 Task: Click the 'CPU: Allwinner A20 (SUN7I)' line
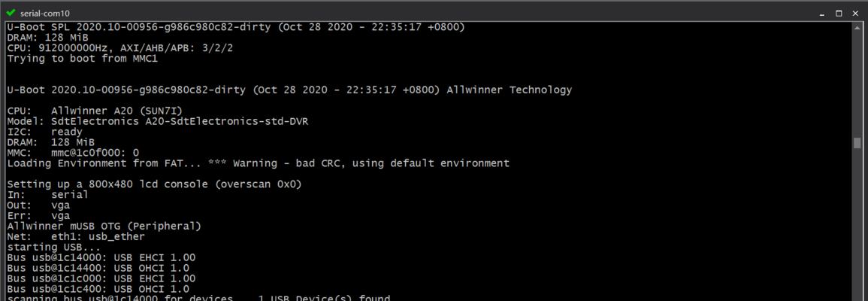tap(98, 111)
